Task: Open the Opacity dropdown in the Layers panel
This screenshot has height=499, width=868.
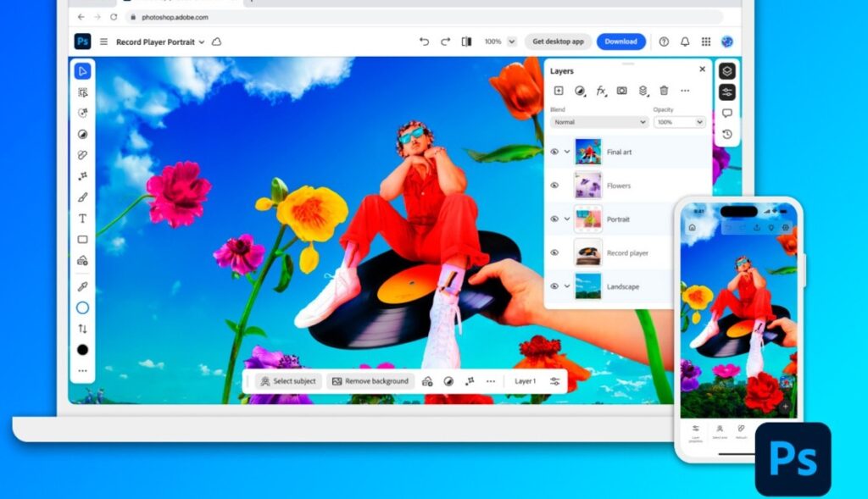Action: 678,122
